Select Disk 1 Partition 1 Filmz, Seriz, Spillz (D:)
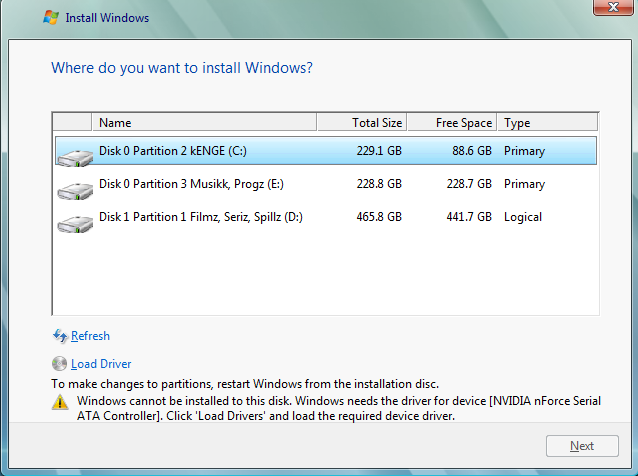Screen dimensions: 638x476 [326, 217]
